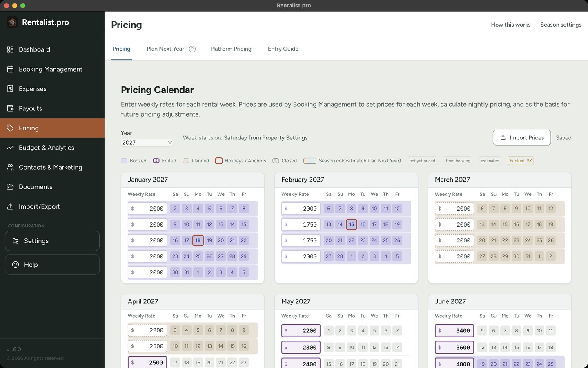Viewport: 588px width, 368px height.
Task: Edit January 2027 first week rate field
Action: tap(147, 209)
